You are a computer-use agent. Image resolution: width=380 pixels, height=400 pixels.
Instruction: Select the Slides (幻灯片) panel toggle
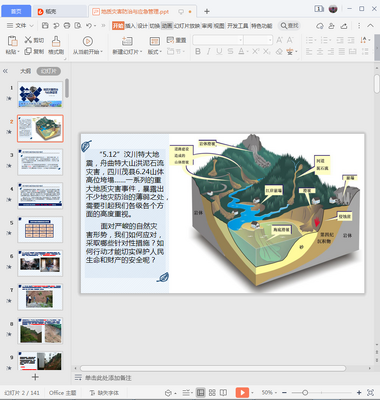48,71
